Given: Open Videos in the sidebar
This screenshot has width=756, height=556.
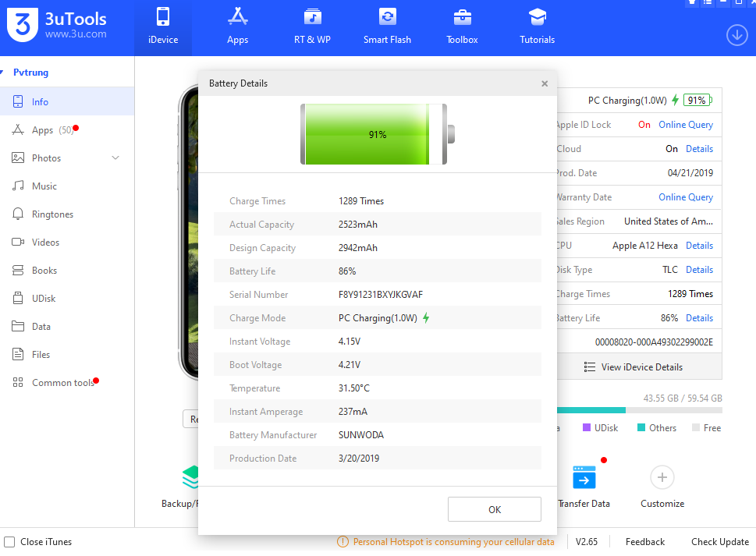Looking at the screenshot, I should pos(67,243).
